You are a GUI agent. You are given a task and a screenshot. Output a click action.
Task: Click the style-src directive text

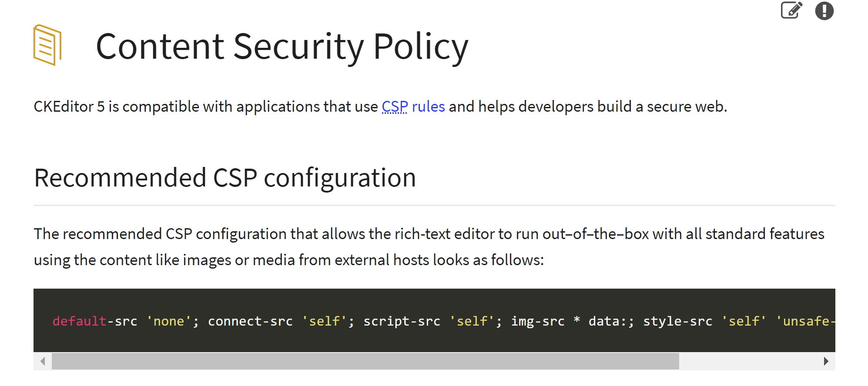(677, 321)
